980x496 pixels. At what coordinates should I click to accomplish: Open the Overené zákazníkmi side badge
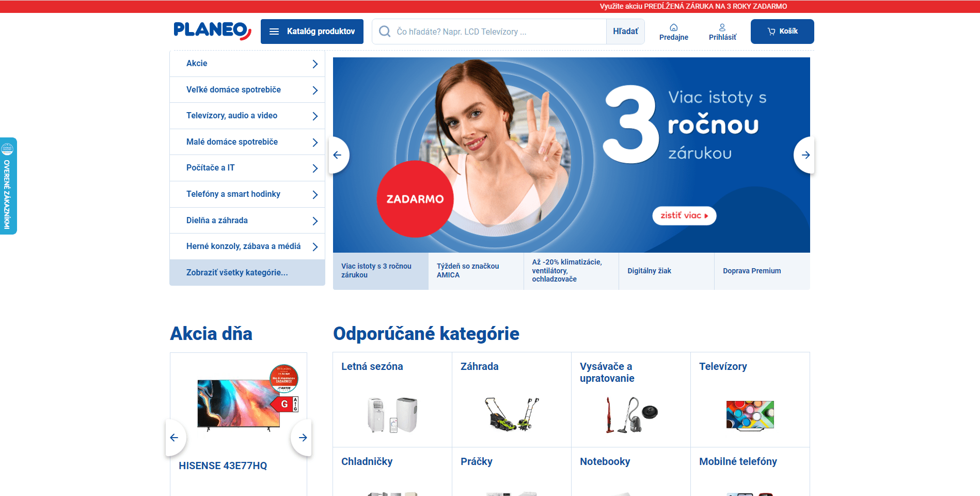point(8,186)
